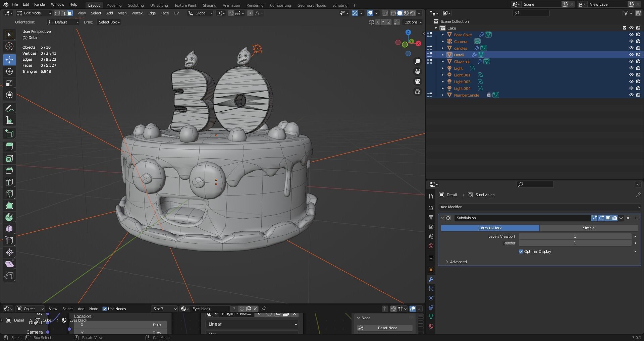Select the Annotate tool
This screenshot has width=644, height=341.
(9, 109)
